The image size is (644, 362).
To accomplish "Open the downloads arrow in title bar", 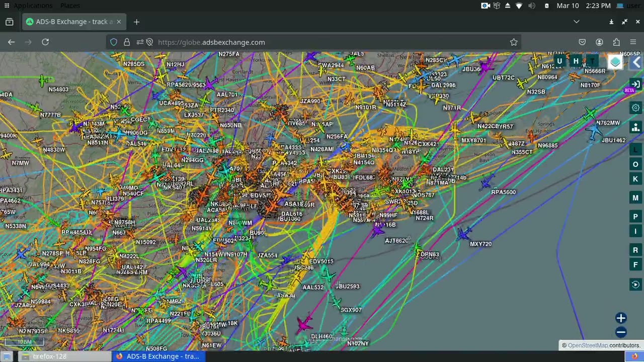I will point(611,22).
